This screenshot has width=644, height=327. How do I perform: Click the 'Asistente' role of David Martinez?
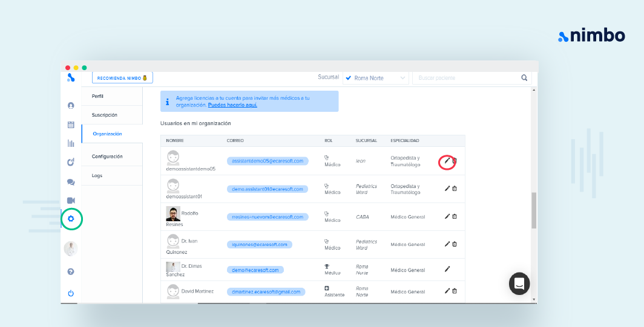(x=334, y=295)
